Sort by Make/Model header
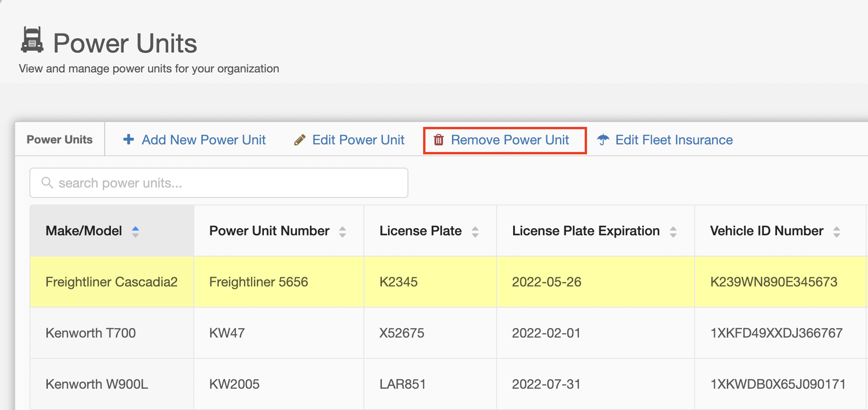The height and width of the screenshot is (410, 868). [x=112, y=231]
